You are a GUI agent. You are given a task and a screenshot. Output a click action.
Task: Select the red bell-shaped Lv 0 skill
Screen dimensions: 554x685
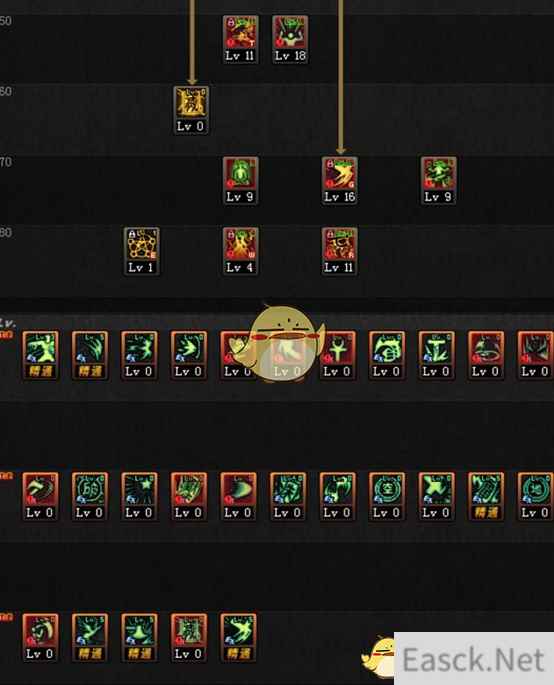point(486,355)
